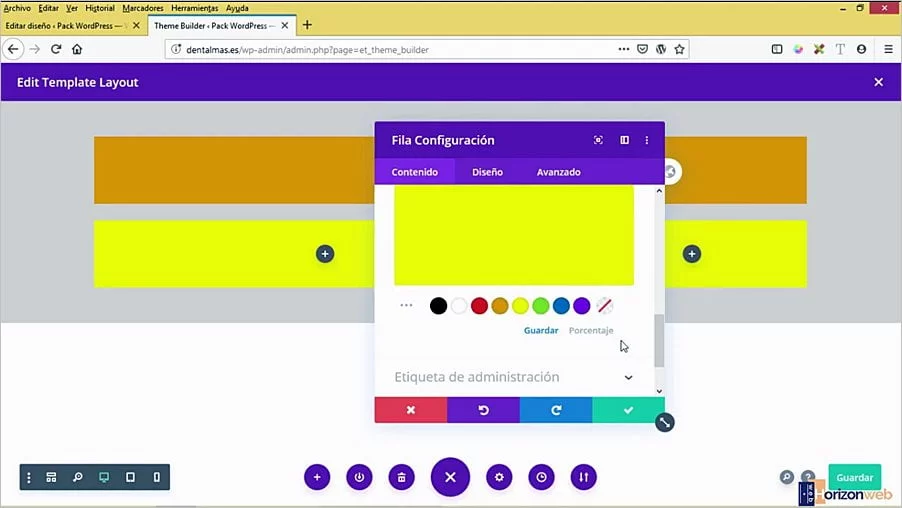Open the Fila Configuración more options menu
The height and width of the screenshot is (508, 902).
(647, 140)
